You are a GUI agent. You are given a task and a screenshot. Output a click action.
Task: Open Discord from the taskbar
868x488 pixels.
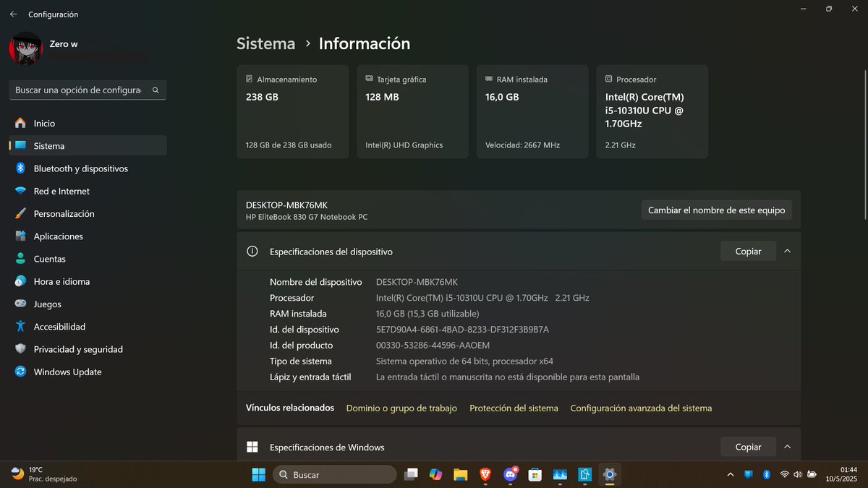point(511,475)
